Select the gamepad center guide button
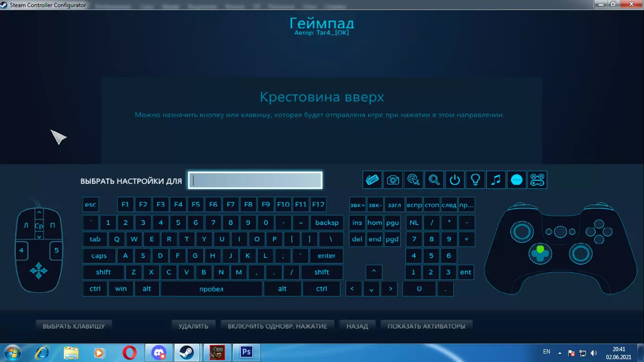The height and width of the screenshot is (362, 644). tap(560, 231)
